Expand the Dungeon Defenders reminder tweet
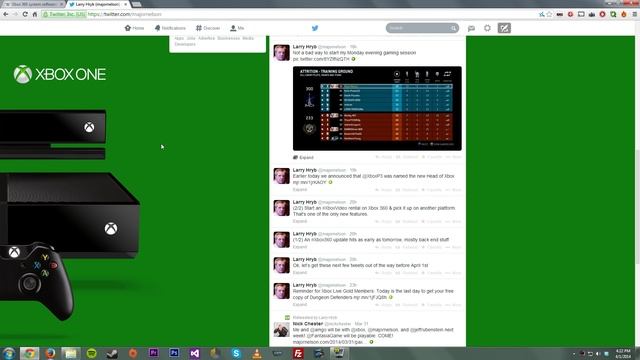Image resolution: width=640 pixels, height=360 pixels. click(x=300, y=304)
